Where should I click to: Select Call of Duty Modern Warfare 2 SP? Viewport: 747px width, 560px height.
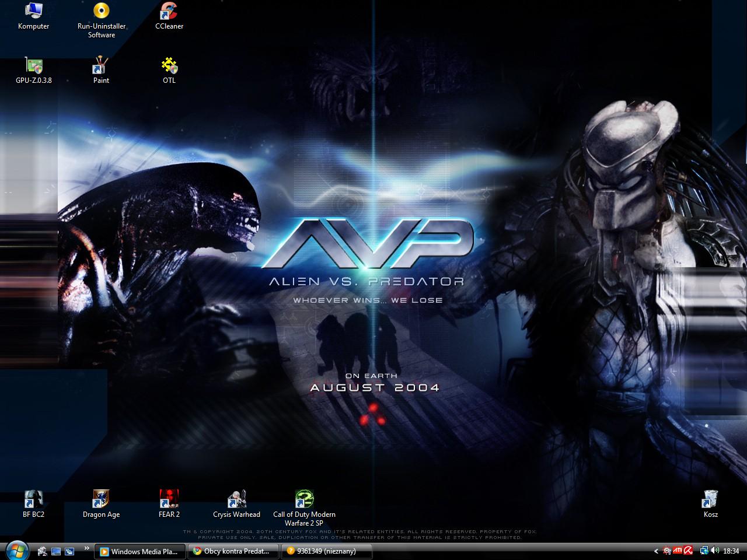(304, 508)
